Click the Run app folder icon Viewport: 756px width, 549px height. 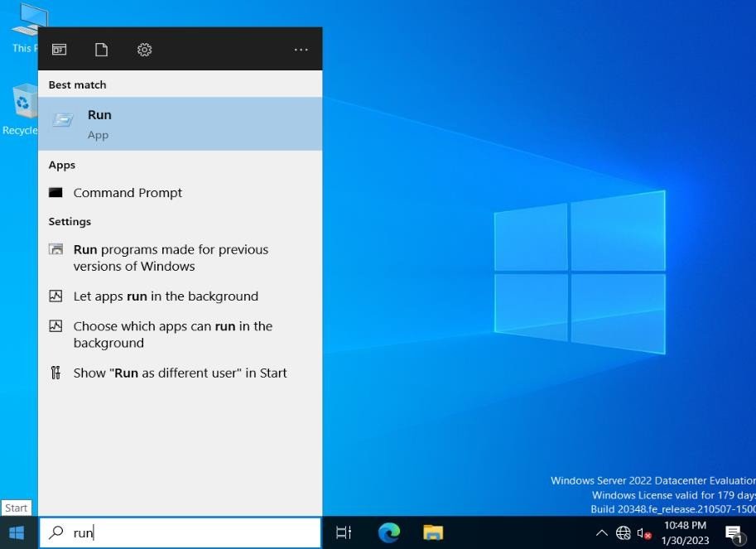coord(63,119)
